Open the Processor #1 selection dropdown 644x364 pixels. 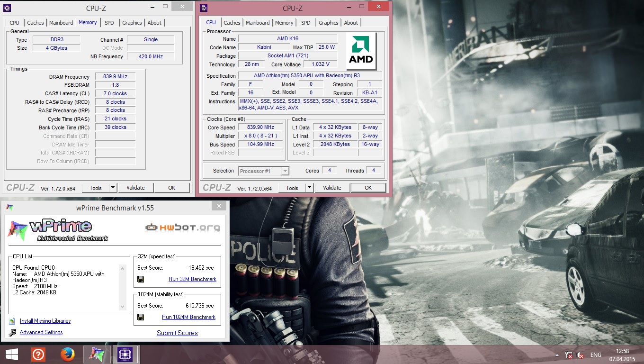coord(264,171)
